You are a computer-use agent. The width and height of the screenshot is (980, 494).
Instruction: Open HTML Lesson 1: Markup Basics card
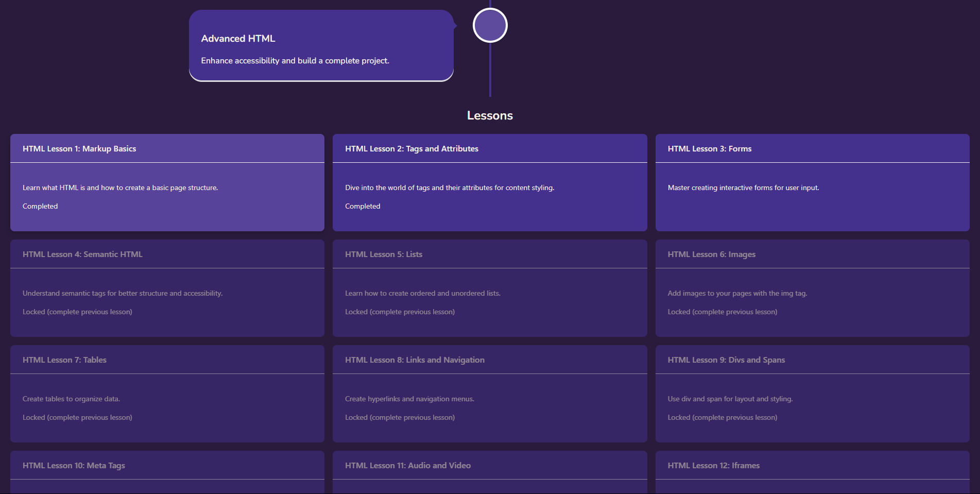pyautogui.click(x=167, y=182)
